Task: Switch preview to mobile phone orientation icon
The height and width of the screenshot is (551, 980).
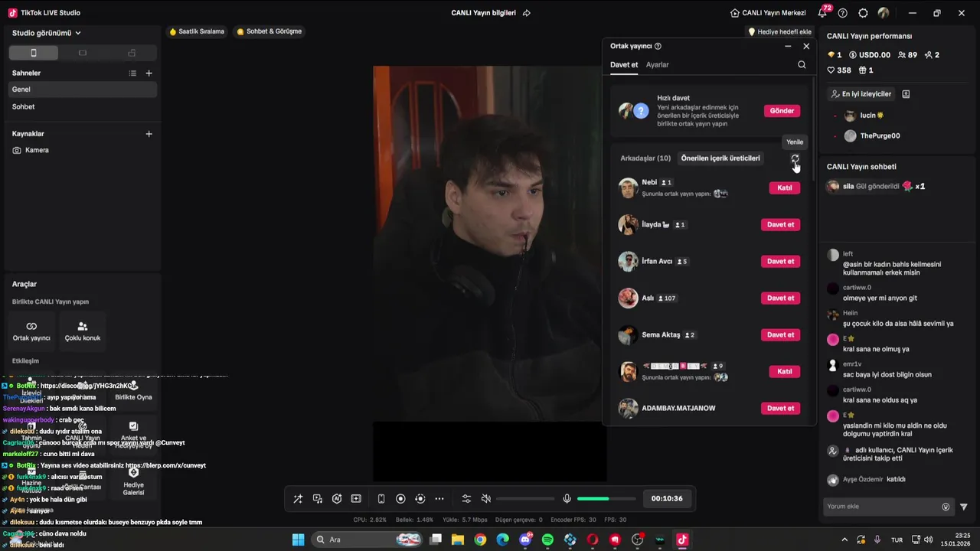Action: (x=381, y=499)
